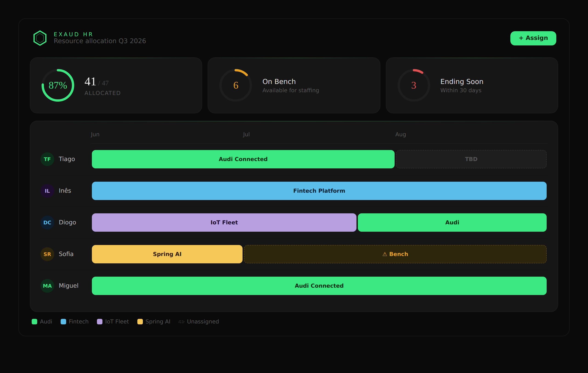Open Miguel's MA avatar badge
Image resolution: width=588 pixels, height=373 pixels.
pos(47,286)
